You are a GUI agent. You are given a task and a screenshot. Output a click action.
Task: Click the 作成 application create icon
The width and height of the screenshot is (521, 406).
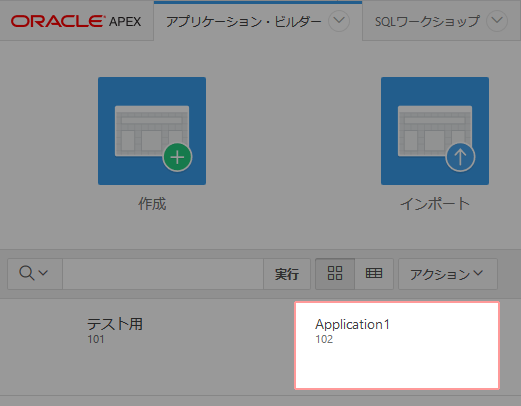click(152, 131)
